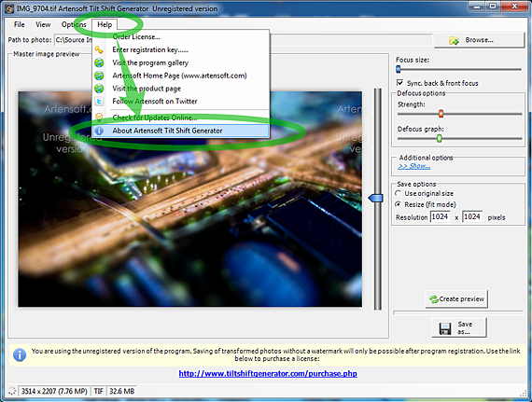The height and width of the screenshot is (402, 532).
Task: Click the application icon in title bar
Action: pos(9,8)
